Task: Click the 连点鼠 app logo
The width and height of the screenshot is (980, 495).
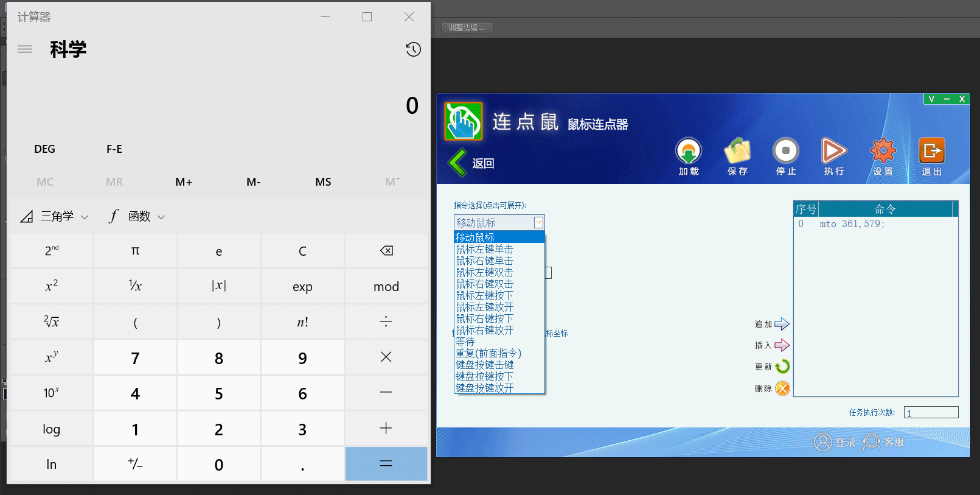Action: [x=464, y=121]
